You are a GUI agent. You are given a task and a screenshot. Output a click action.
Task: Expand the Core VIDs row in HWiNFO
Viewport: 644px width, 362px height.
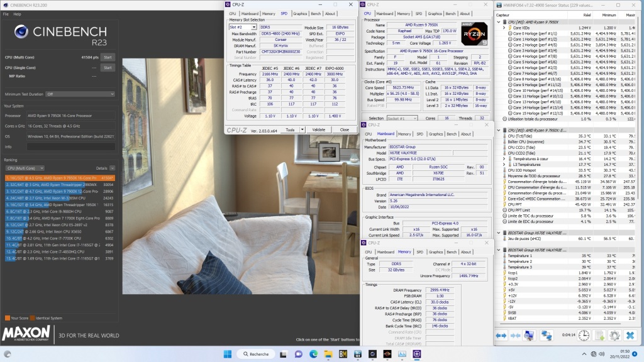pos(504,28)
